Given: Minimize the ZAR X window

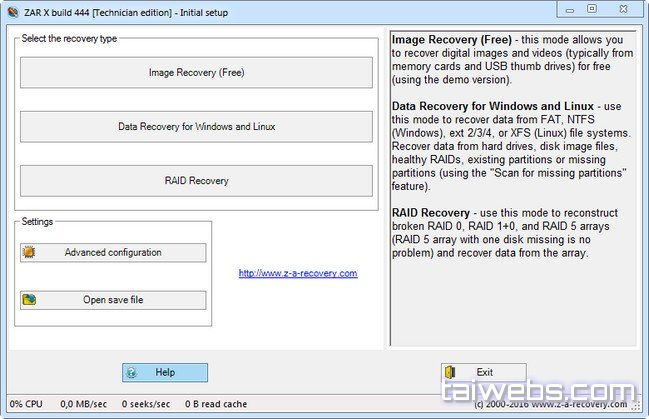Looking at the screenshot, I should [565, 8].
